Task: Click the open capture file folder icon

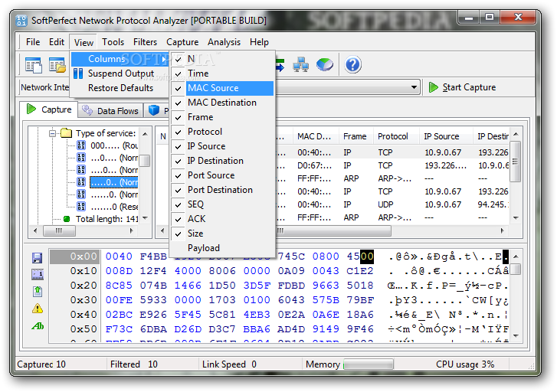Action: [57, 65]
